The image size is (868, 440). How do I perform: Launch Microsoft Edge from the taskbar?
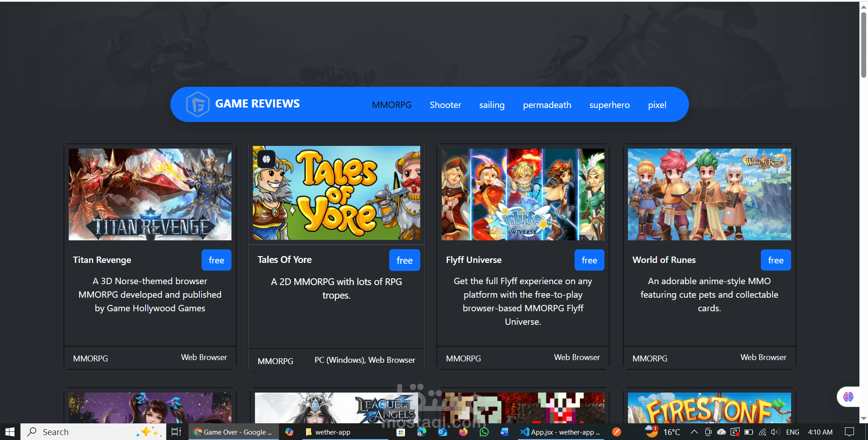pos(422,432)
